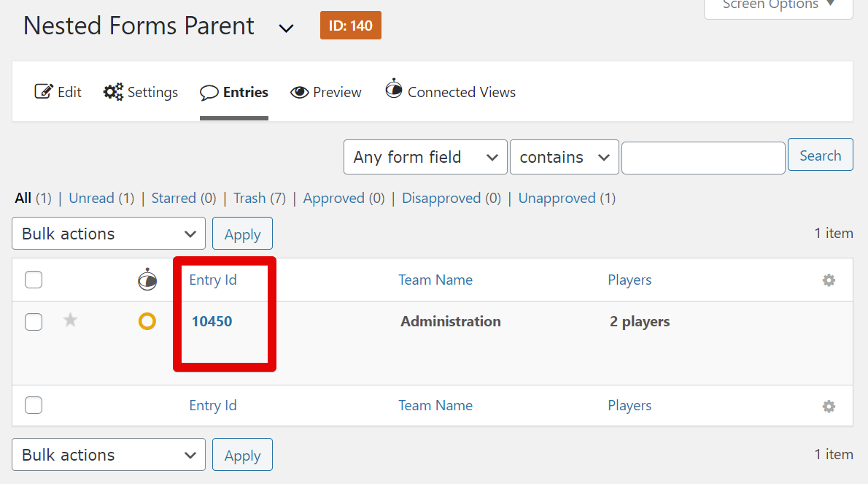868x484 pixels.
Task: Open the Settings tab
Action: tap(141, 92)
